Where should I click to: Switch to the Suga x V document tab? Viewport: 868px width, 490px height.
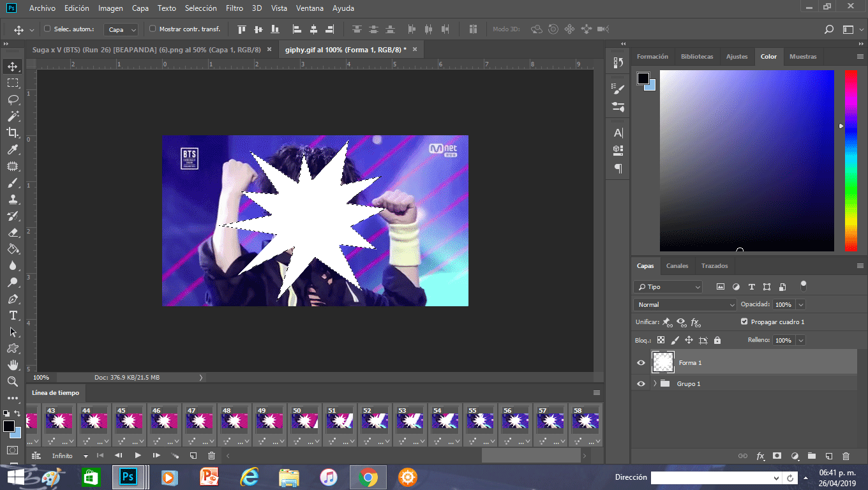[147, 49]
